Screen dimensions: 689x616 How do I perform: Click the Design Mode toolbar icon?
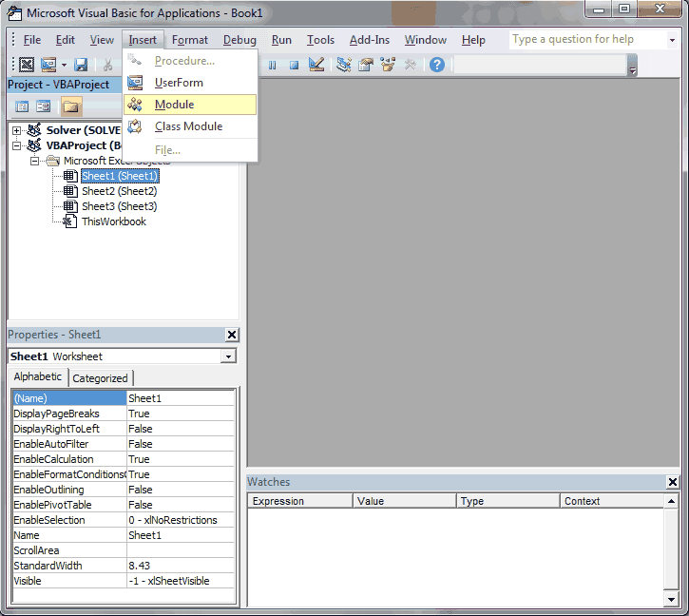pos(317,65)
